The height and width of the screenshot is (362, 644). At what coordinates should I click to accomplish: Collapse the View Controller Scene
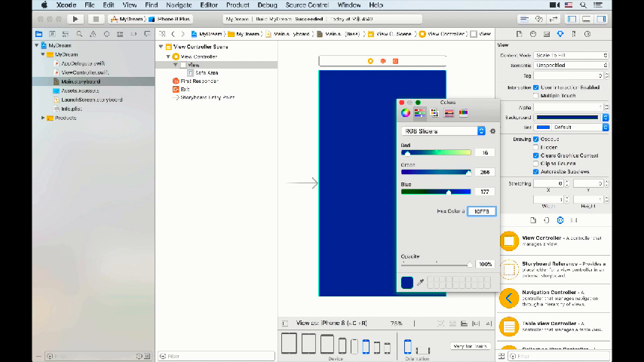(161, 47)
